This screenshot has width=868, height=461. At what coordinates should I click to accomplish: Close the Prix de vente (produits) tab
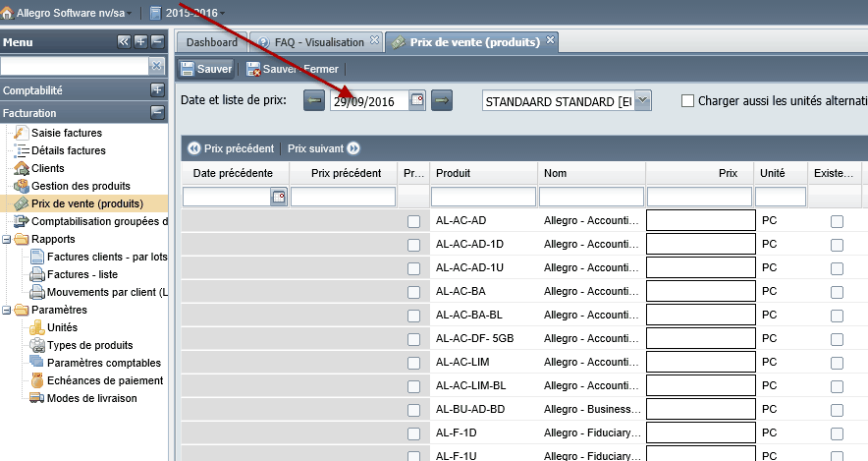[x=550, y=40]
